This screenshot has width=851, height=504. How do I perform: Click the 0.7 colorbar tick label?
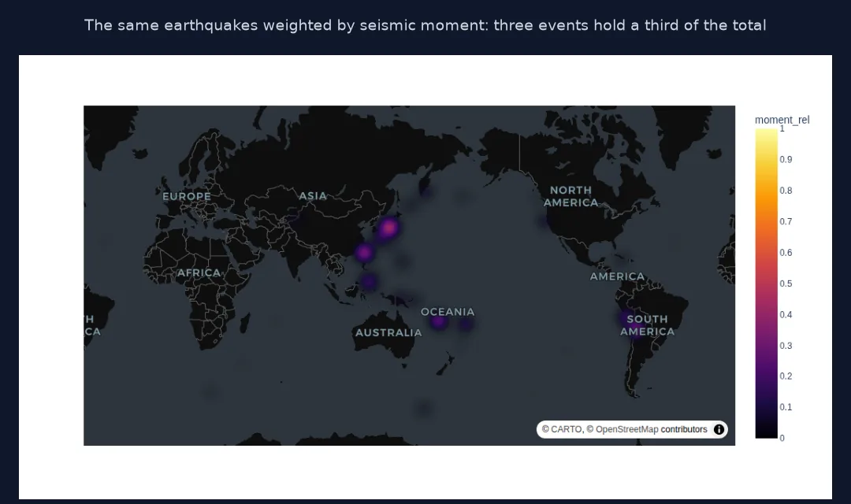pos(786,221)
